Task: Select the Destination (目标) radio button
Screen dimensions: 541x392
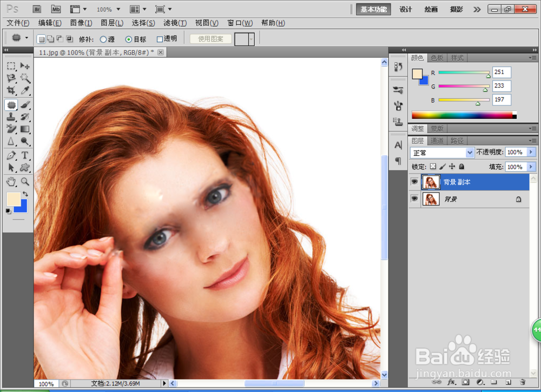Action: click(128, 39)
